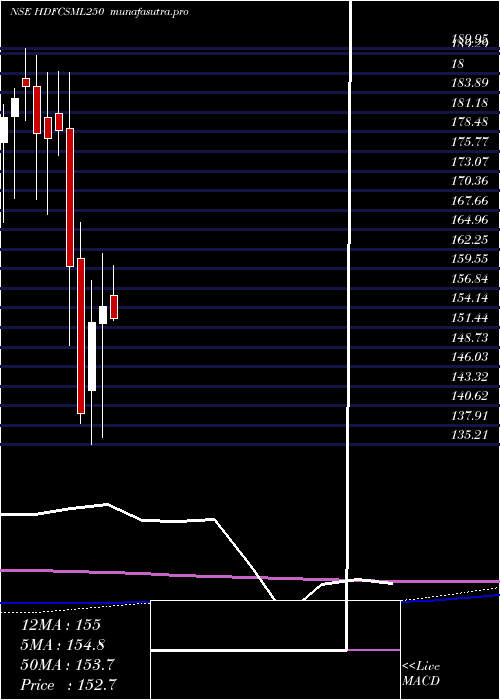Click the 148.73 price axis label
The image size is (500, 700).
coord(470,338)
